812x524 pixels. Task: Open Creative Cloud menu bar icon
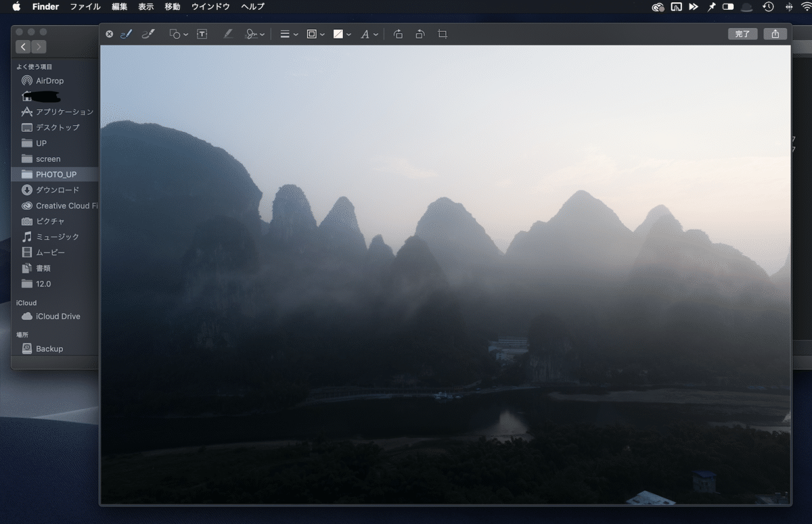point(658,7)
